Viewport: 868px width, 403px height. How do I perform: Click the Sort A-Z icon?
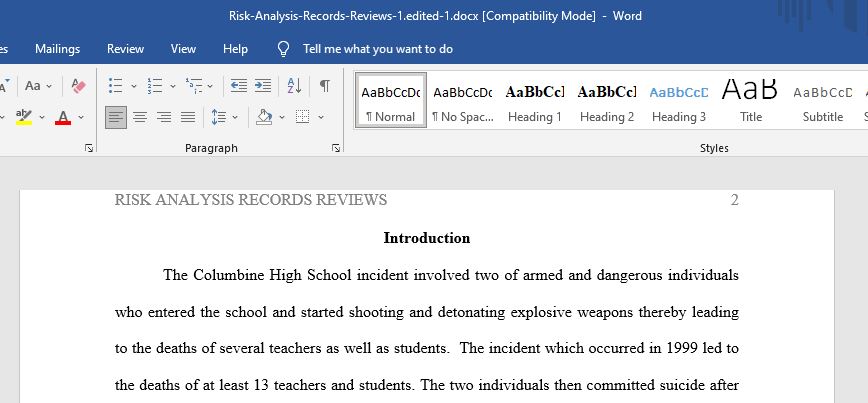click(294, 86)
